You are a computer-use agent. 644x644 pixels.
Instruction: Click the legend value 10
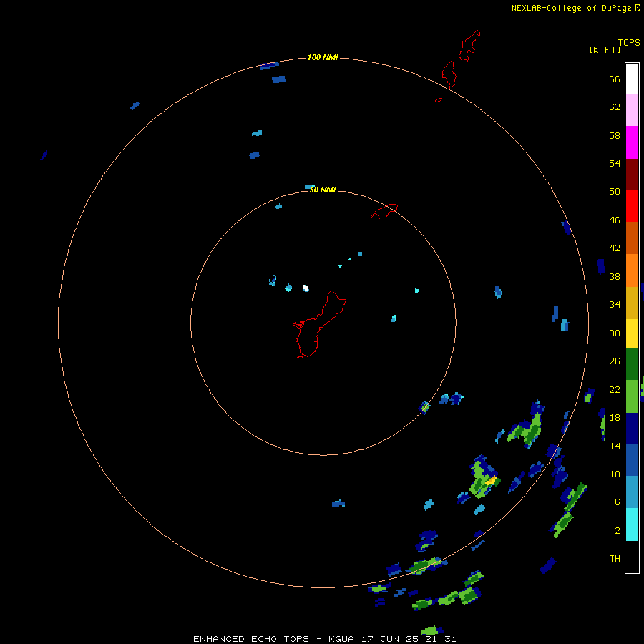(x=615, y=474)
